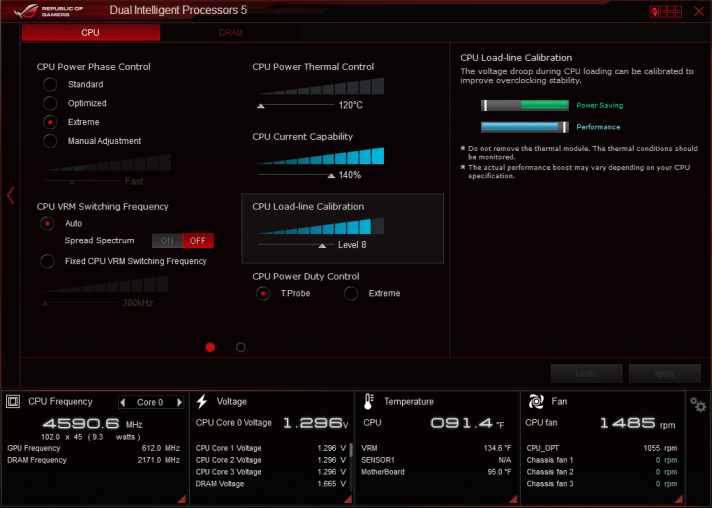Expand the Voltage panel corner triangle
Viewport: 712px width, 508px height.
click(x=348, y=499)
